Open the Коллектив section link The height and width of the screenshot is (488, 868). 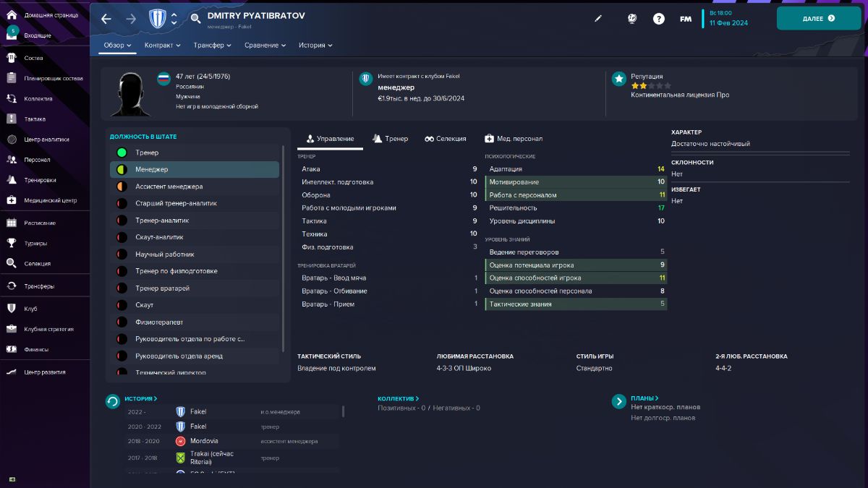(x=397, y=398)
